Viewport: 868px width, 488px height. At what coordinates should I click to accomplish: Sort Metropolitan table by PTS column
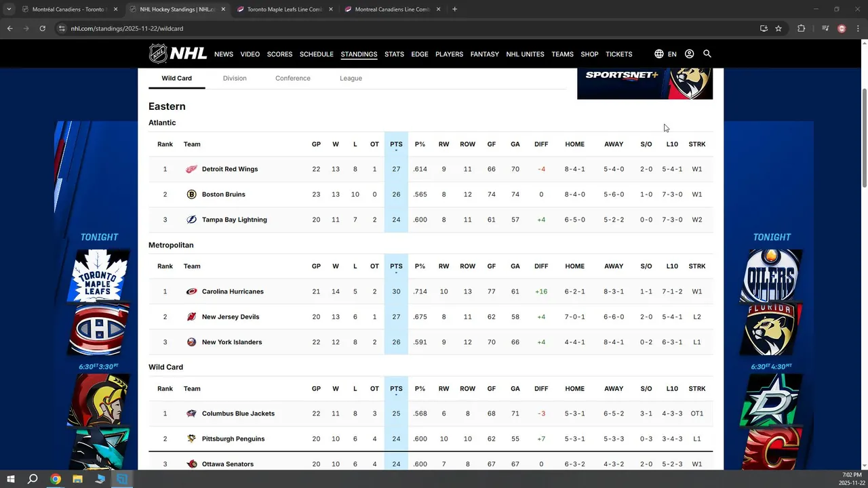(396, 266)
